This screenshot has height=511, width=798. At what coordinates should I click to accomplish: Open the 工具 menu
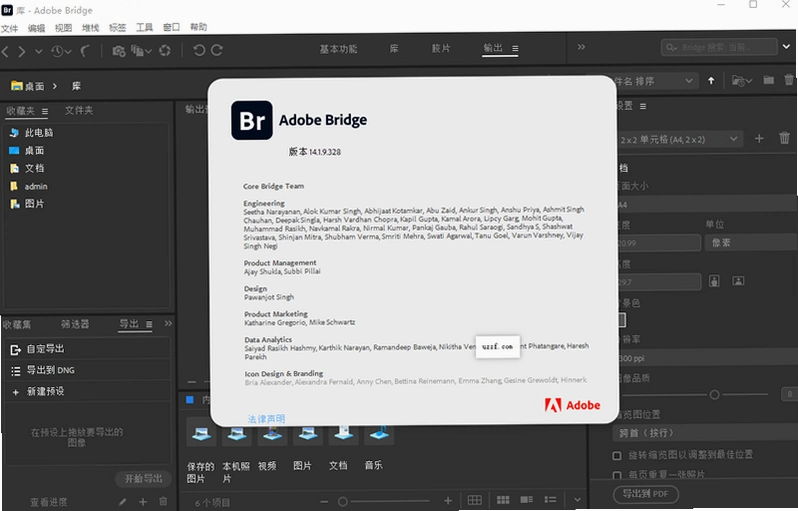[144, 27]
